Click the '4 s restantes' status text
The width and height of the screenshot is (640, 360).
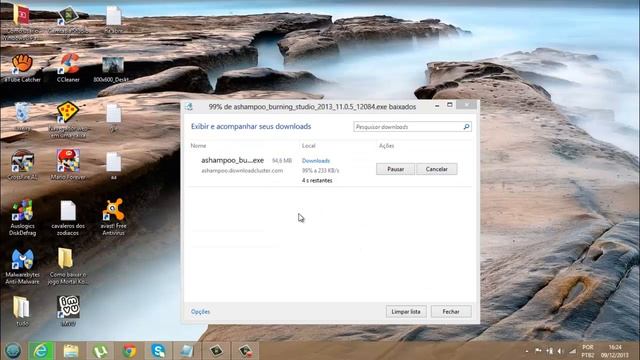[317, 180]
